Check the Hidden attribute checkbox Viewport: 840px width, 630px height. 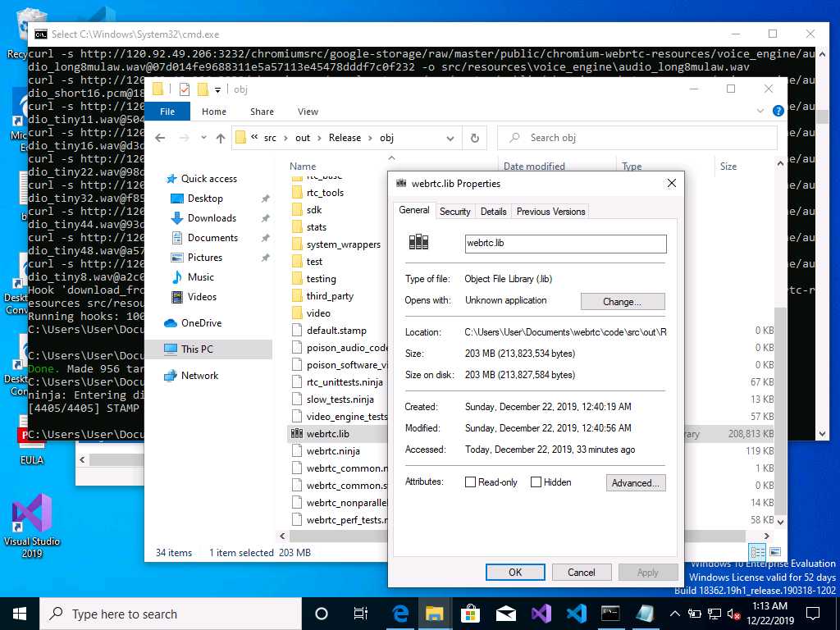(x=536, y=482)
